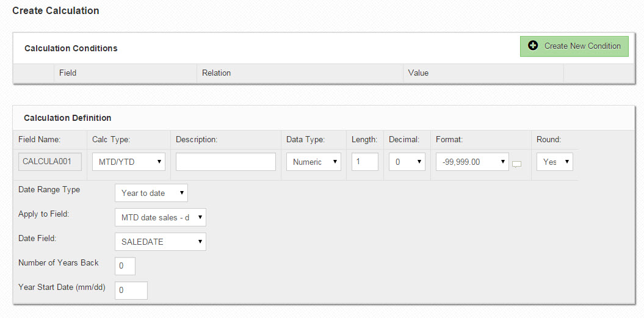Click the Field column header
The width and height of the screenshot is (644, 318).
pos(68,73)
